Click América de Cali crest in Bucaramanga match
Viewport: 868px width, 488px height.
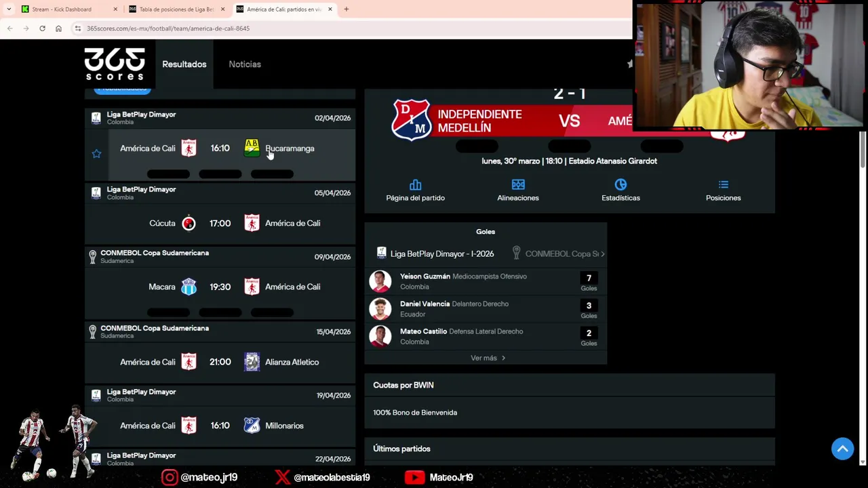click(189, 148)
